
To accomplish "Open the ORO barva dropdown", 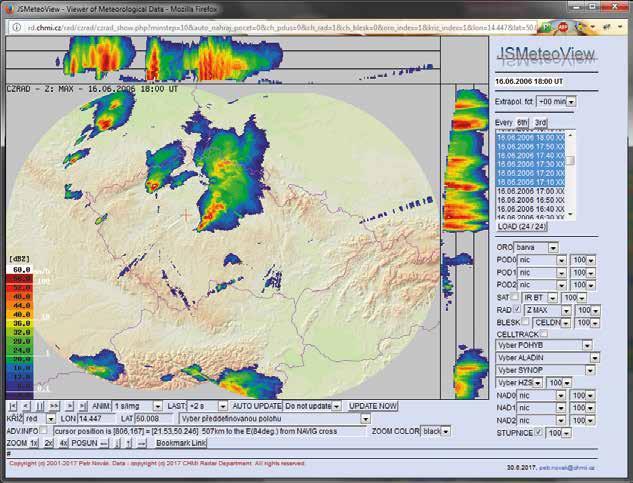I will pos(536,247).
